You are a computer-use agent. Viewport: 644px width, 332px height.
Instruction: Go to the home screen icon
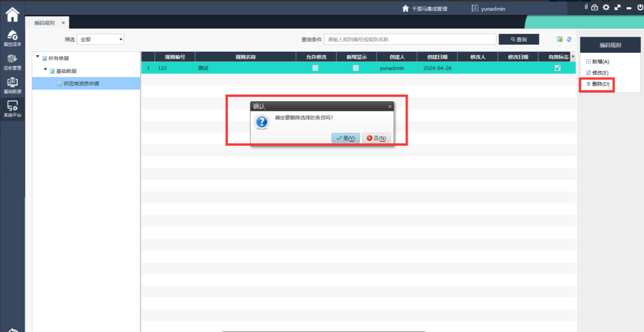(12, 15)
